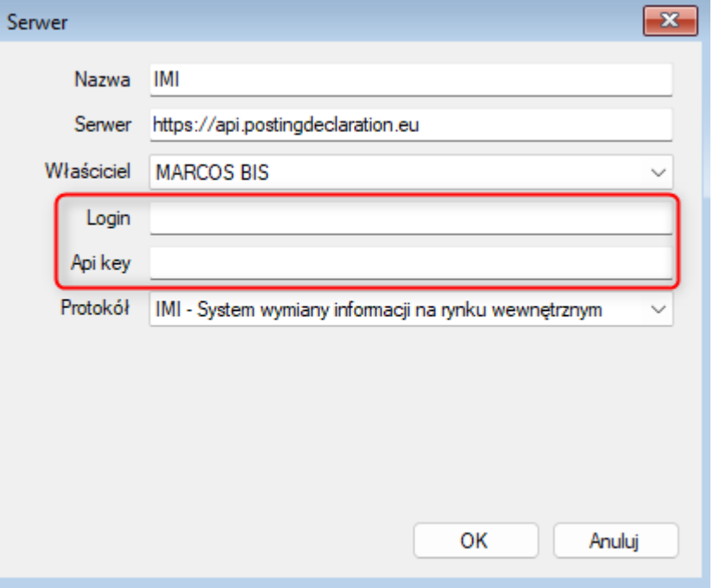Click the Nazwa label
Screen dimensions: 713x588
[103, 79]
